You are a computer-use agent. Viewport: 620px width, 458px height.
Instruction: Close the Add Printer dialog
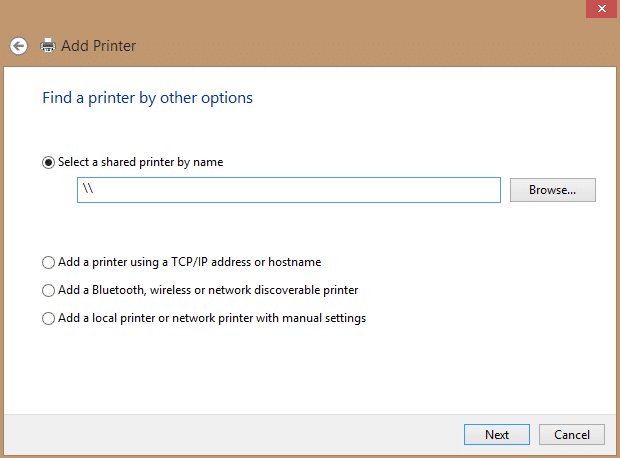pos(601,9)
